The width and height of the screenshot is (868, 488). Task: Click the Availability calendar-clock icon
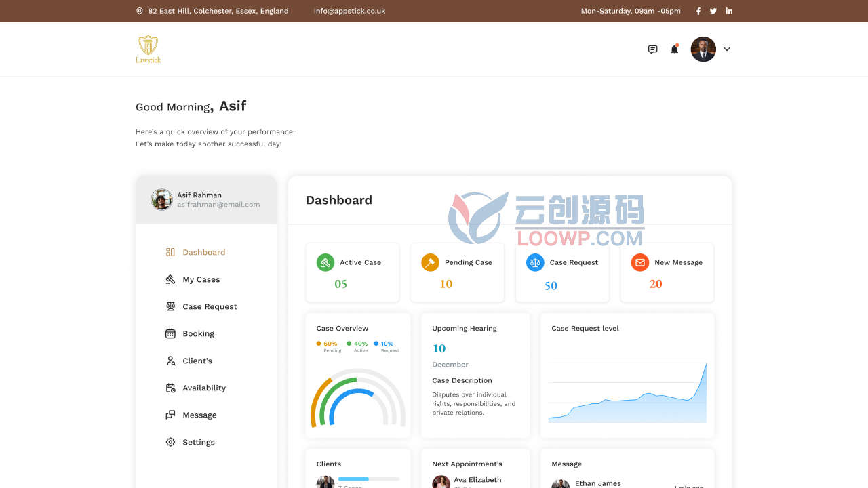pyautogui.click(x=170, y=388)
